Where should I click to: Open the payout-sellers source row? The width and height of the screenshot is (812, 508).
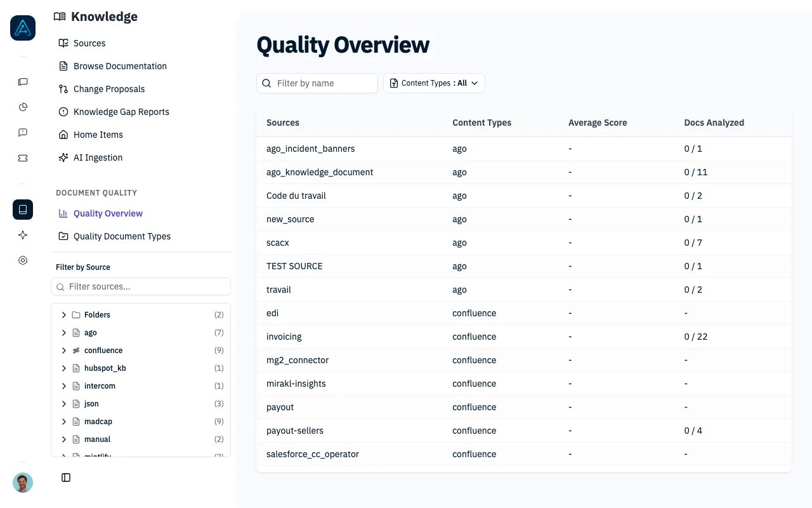point(524,431)
